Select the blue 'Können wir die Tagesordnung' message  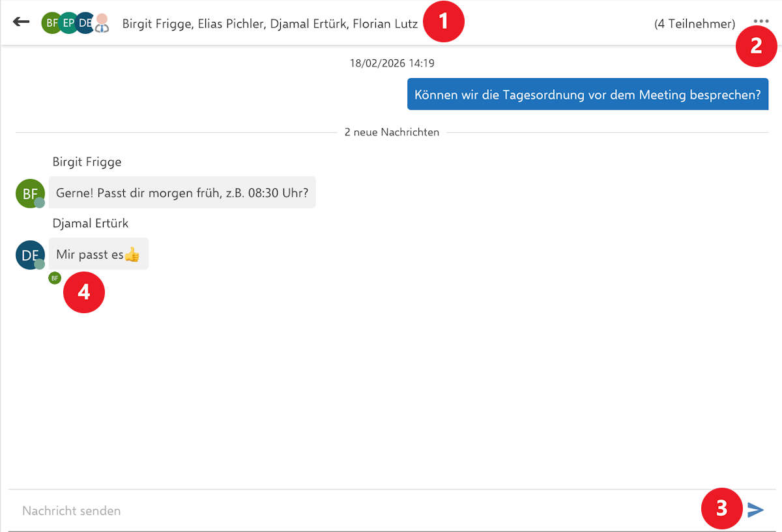pos(587,94)
